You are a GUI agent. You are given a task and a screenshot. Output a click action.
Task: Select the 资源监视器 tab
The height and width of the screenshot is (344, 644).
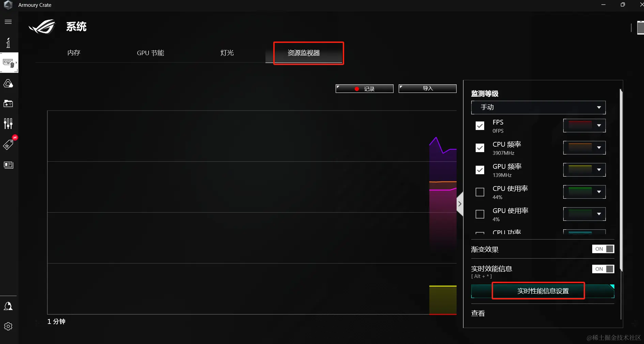click(x=304, y=53)
